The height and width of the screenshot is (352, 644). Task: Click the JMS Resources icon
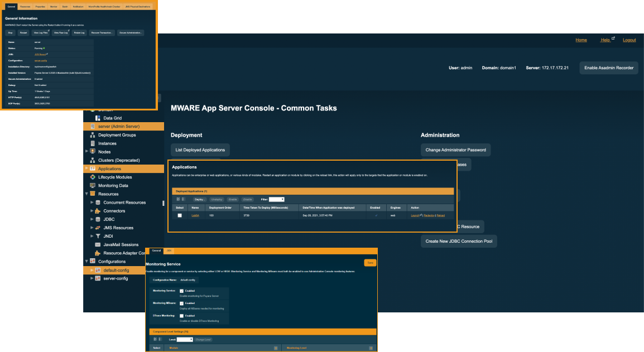click(98, 228)
